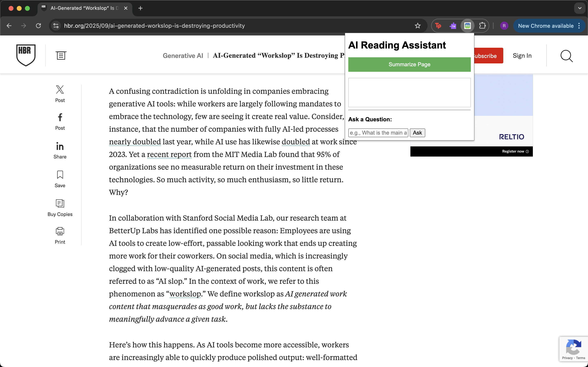Viewport: 588px width, 367px height.
Task: Follow the "recent report" link
Action: click(x=169, y=154)
